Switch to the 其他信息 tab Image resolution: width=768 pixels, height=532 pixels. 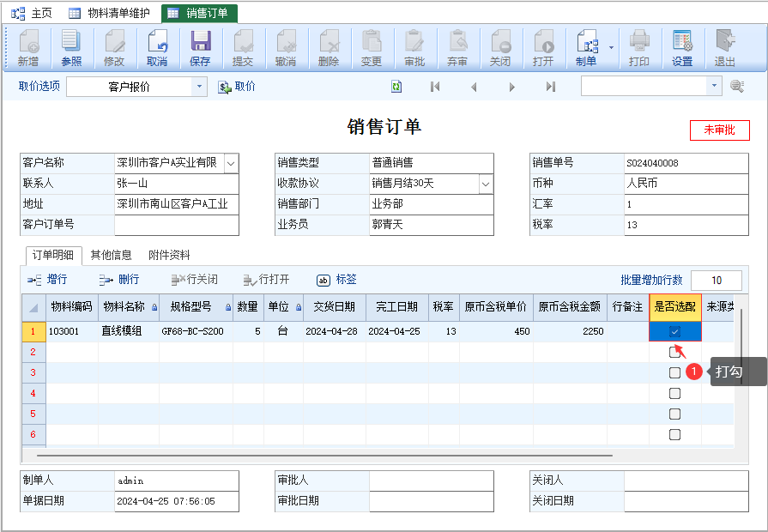(x=112, y=255)
